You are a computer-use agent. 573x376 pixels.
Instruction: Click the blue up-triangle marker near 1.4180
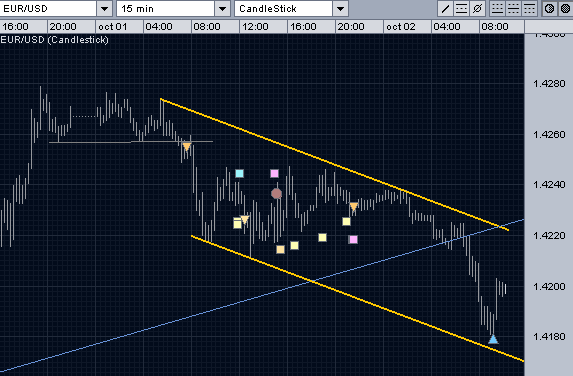coord(493,339)
